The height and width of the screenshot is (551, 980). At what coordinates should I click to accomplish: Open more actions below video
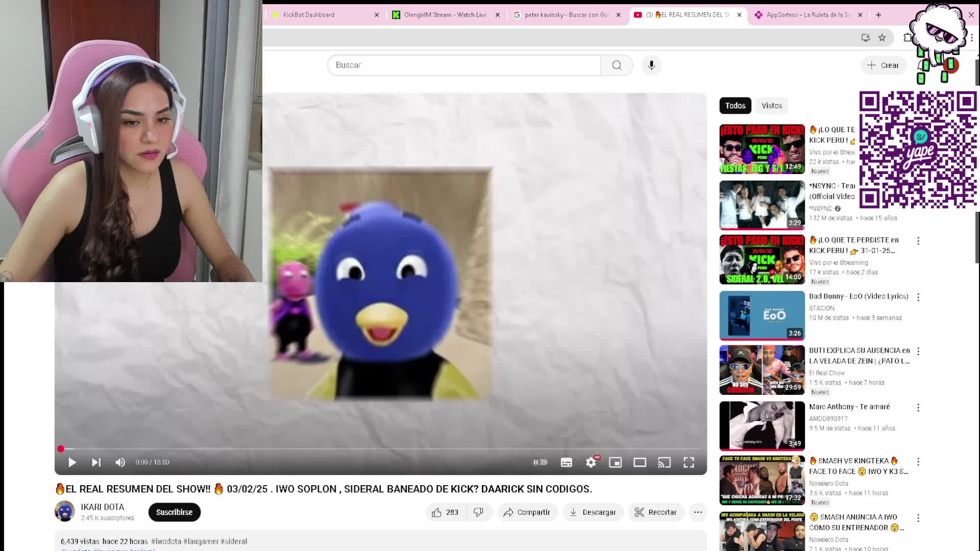698,512
